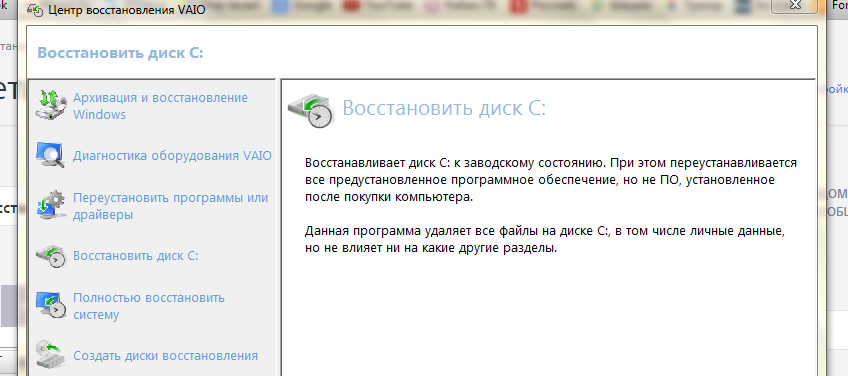The width and height of the screenshot is (848, 376).
Task: Close the VAIO recovery center window
Action: (x=794, y=5)
